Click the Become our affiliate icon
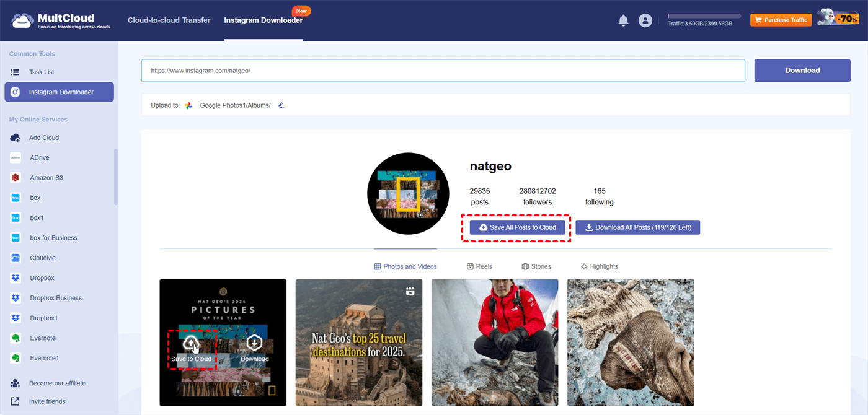868x415 pixels. [15, 383]
